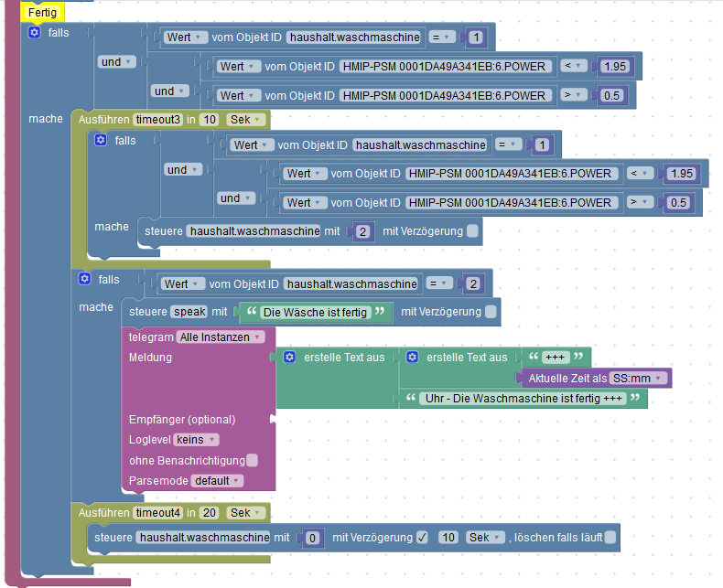Screen dimensions: 723x588
Task: Open Wert dropdown of first row in outermost falls
Action: click(x=186, y=37)
